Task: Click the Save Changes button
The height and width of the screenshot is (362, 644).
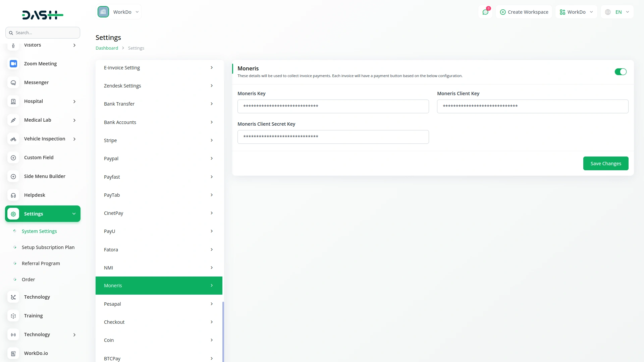Action: pos(605,164)
